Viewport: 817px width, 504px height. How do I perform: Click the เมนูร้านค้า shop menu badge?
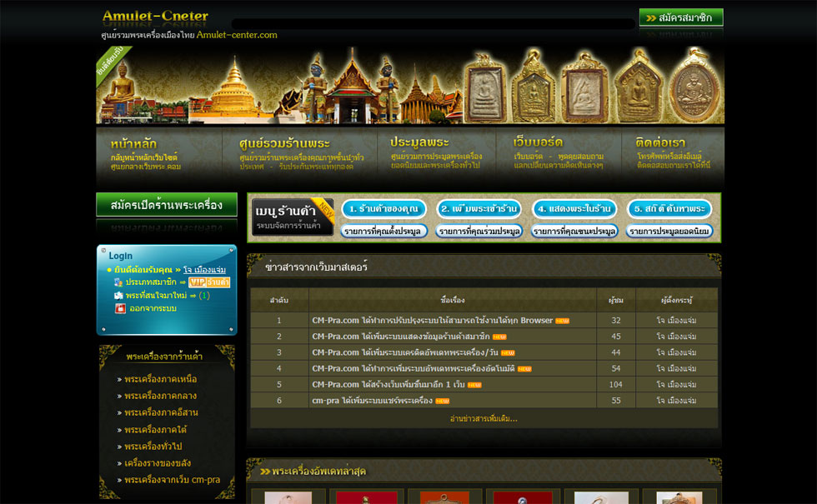pyautogui.click(x=293, y=217)
